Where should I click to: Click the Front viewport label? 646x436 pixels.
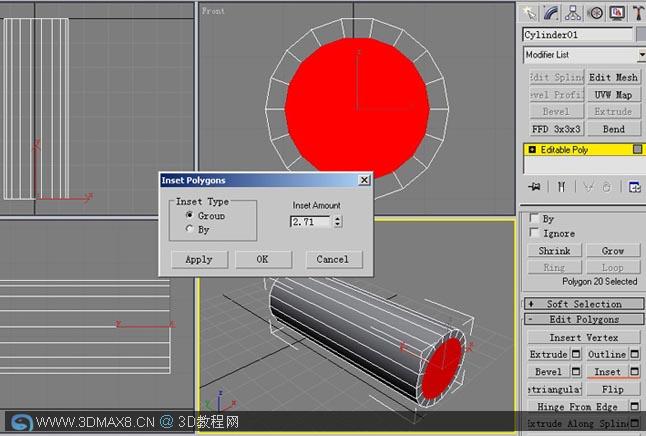(213, 11)
